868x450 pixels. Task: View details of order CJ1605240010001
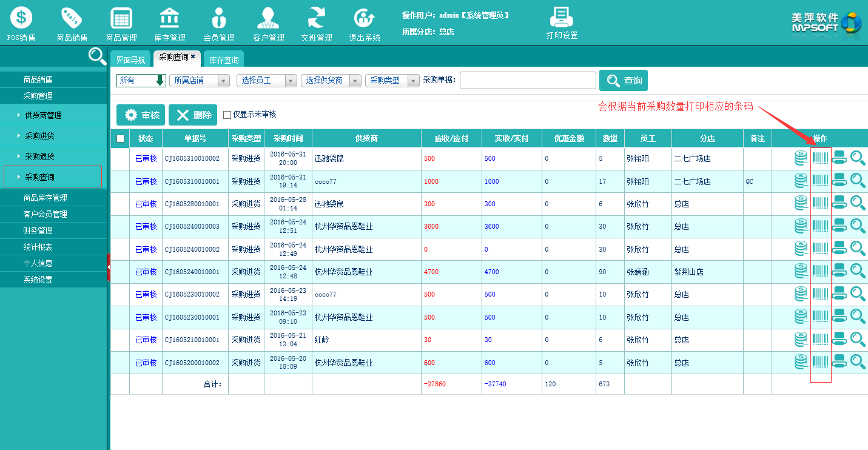(858, 271)
